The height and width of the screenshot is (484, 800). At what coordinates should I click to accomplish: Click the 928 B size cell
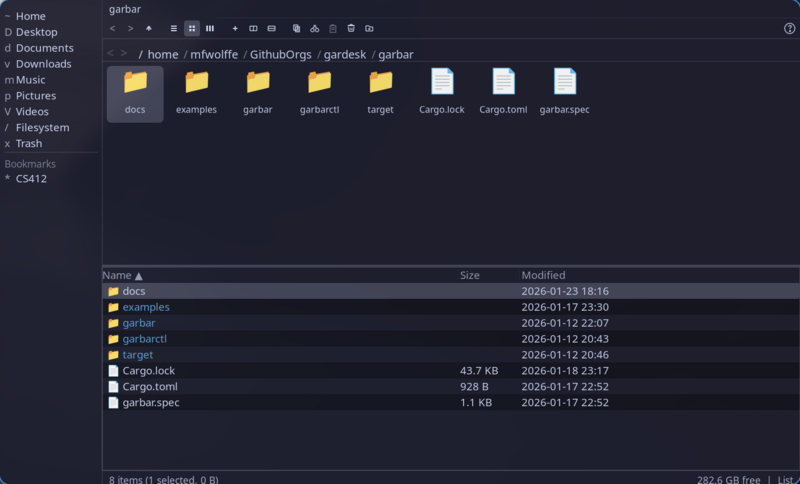474,387
